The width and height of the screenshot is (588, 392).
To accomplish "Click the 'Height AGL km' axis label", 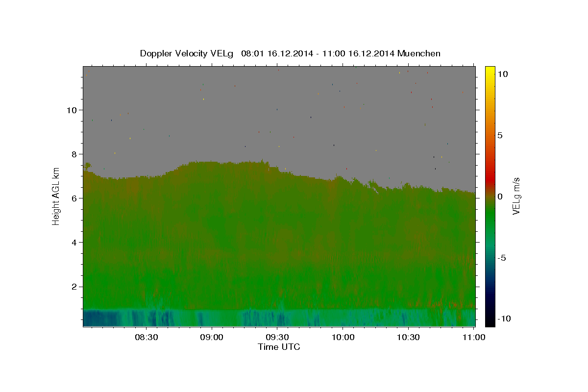I will pyautogui.click(x=56, y=196).
